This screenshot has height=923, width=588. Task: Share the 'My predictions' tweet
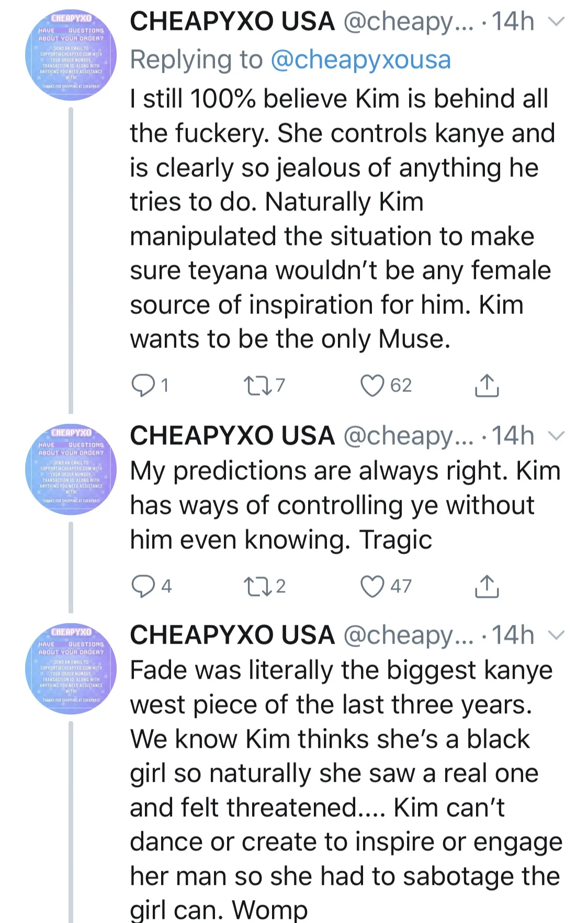click(x=487, y=586)
